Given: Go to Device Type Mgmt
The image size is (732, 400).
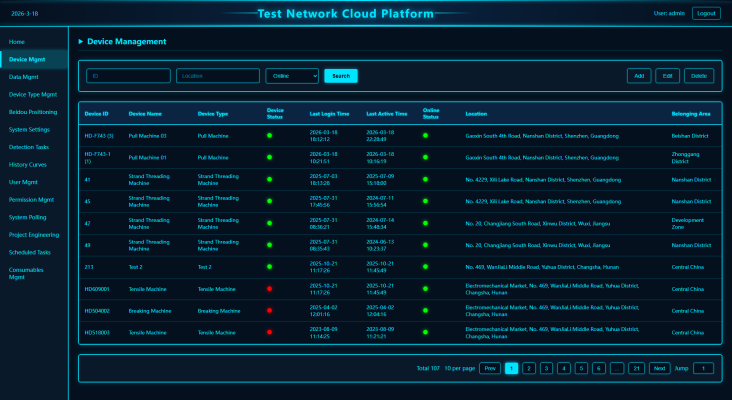Looking at the screenshot, I should [x=33, y=94].
